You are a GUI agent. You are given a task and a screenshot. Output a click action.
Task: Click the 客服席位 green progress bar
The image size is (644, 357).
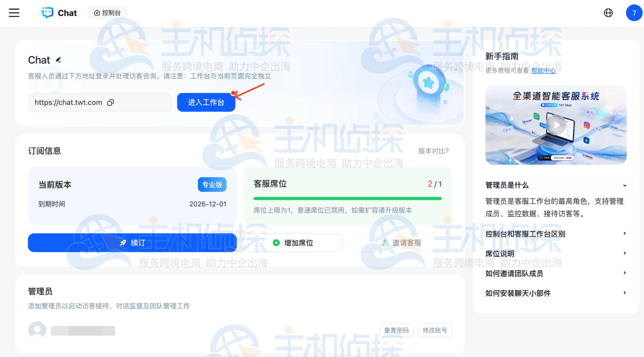(x=348, y=199)
